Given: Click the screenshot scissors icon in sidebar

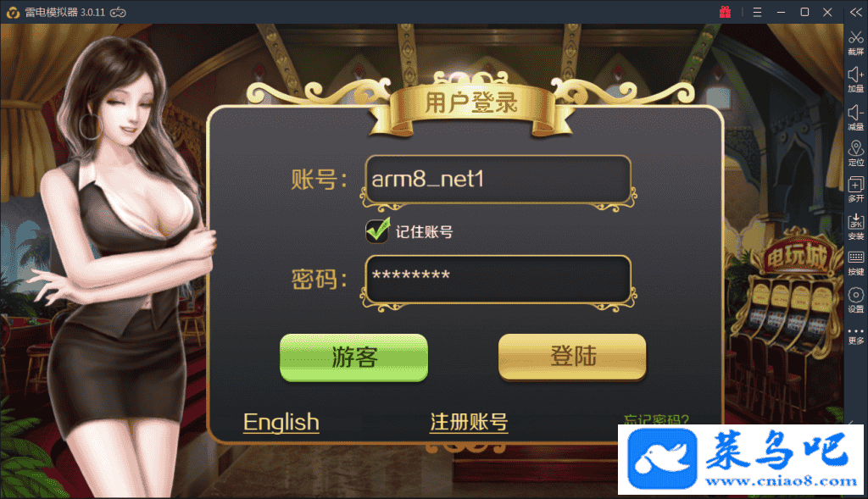Looking at the screenshot, I should pos(856,37).
